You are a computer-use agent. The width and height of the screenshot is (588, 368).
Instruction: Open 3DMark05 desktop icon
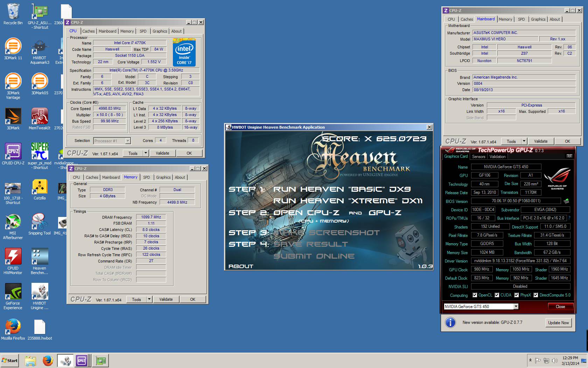[x=40, y=84]
